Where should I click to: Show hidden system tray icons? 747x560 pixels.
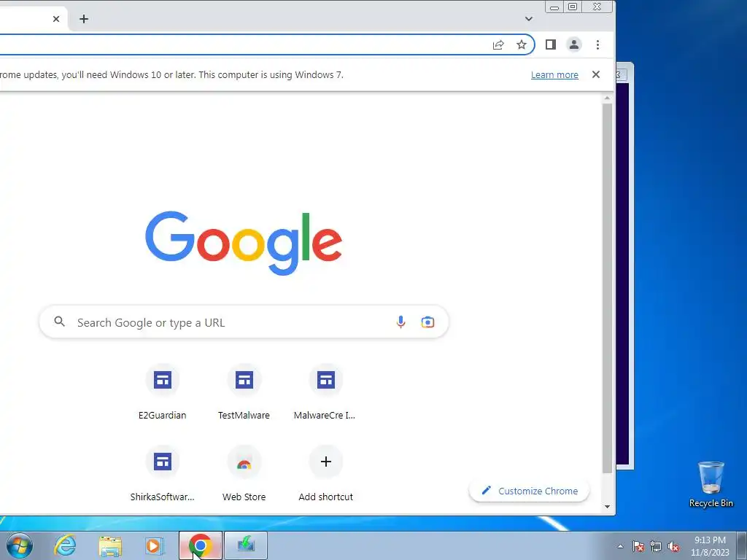[620, 546]
